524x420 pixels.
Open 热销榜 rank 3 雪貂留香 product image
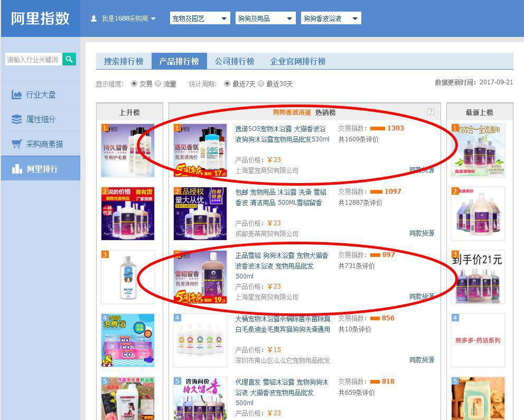pyautogui.click(x=200, y=277)
